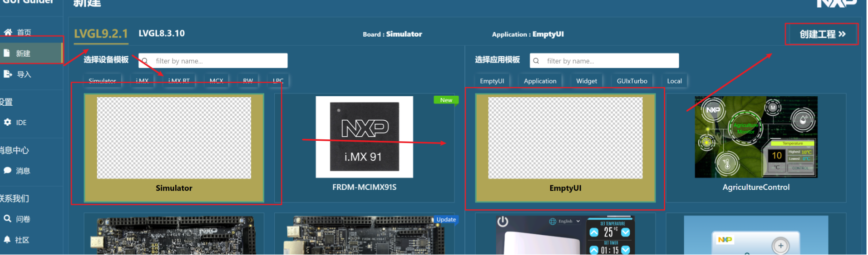Filter application templates by GUIxTurbo
The width and height of the screenshot is (868, 255).
(x=632, y=81)
